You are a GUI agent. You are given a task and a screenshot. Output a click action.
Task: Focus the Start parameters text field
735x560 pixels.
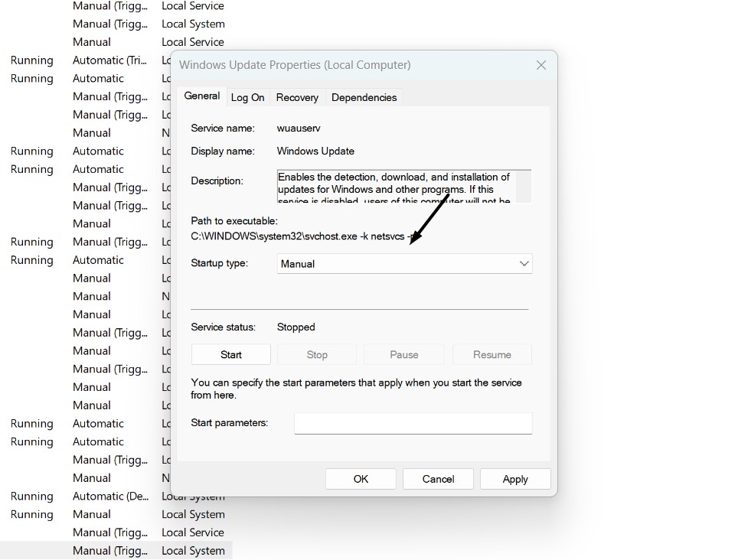point(413,423)
